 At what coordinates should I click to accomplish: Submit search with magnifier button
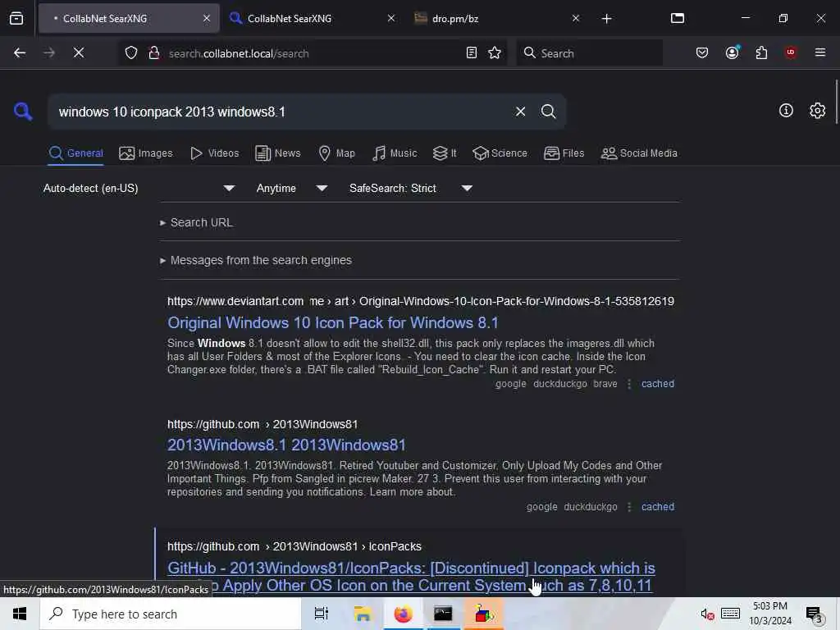click(548, 112)
